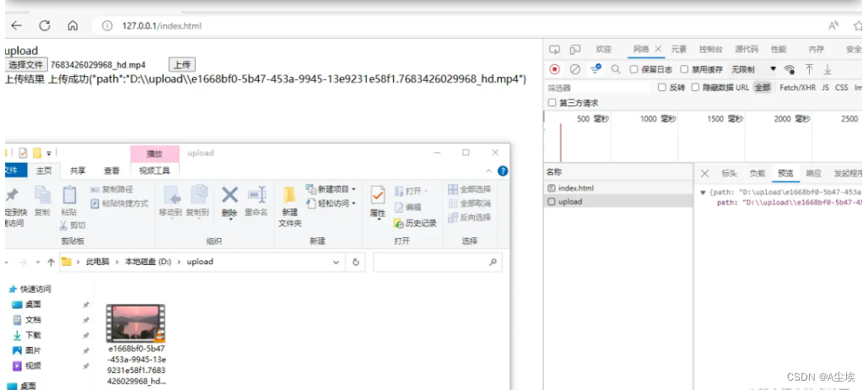Check the Invert (反转) filter checkbox
Viewport: 868px width, 390px height.
[x=661, y=88]
